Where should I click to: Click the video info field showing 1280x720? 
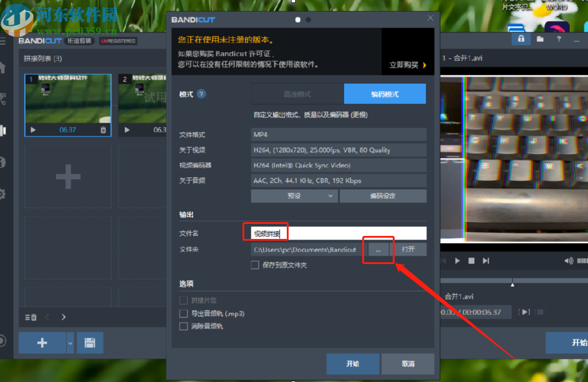tap(339, 150)
